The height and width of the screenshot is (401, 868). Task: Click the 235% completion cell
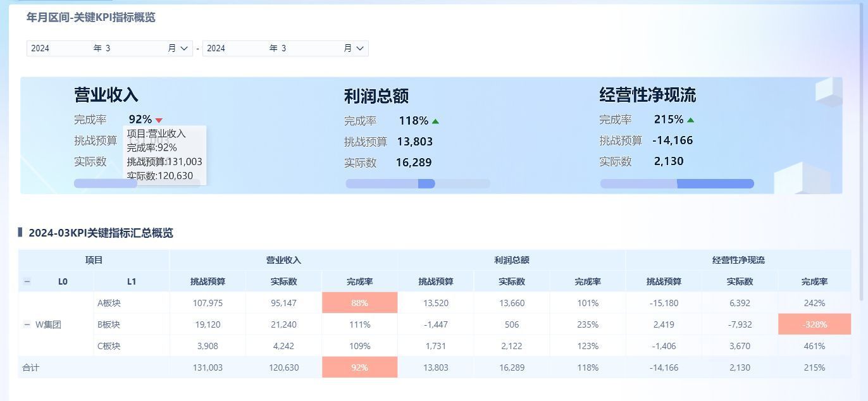pyautogui.click(x=587, y=324)
